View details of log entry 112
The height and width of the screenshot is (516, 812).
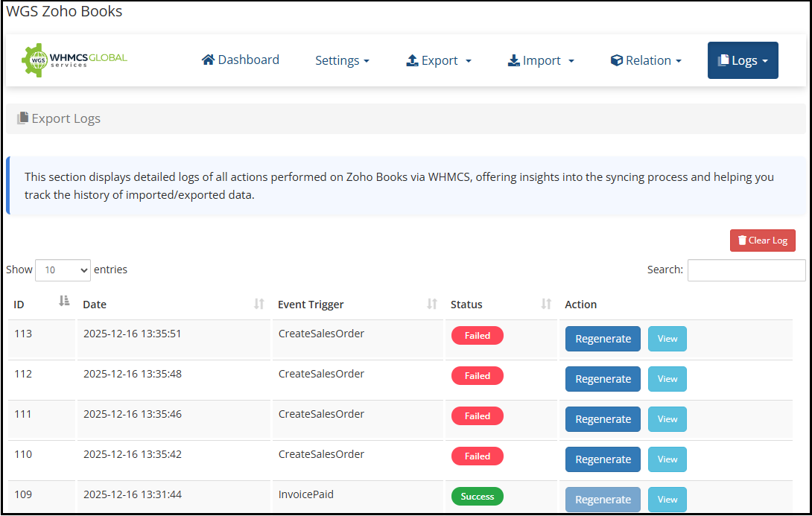tap(667, 379)
